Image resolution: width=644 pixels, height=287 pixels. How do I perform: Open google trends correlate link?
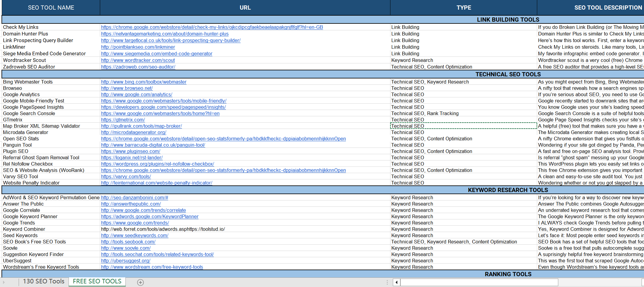click(x=143, y=210)
